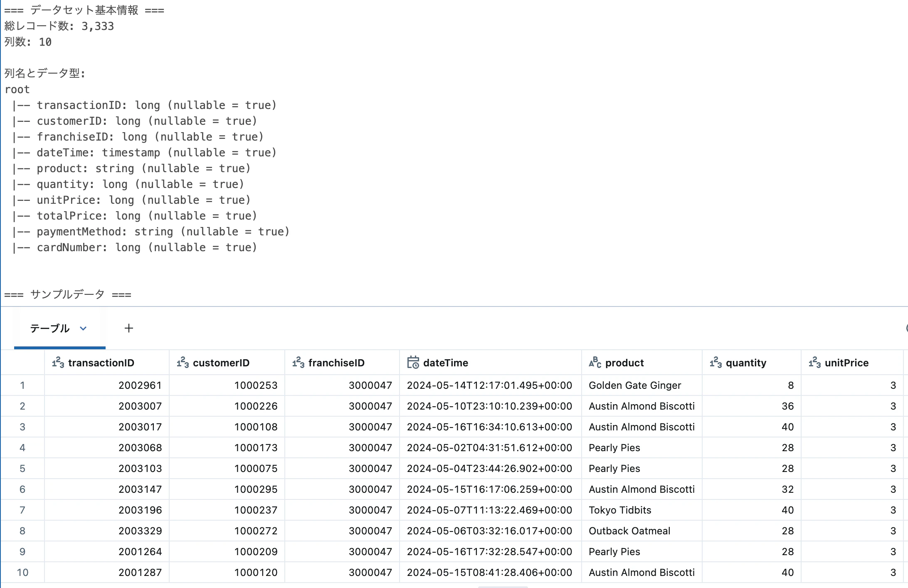Select quantity cell with value 8
908x588 pixels.
(752, 385)
